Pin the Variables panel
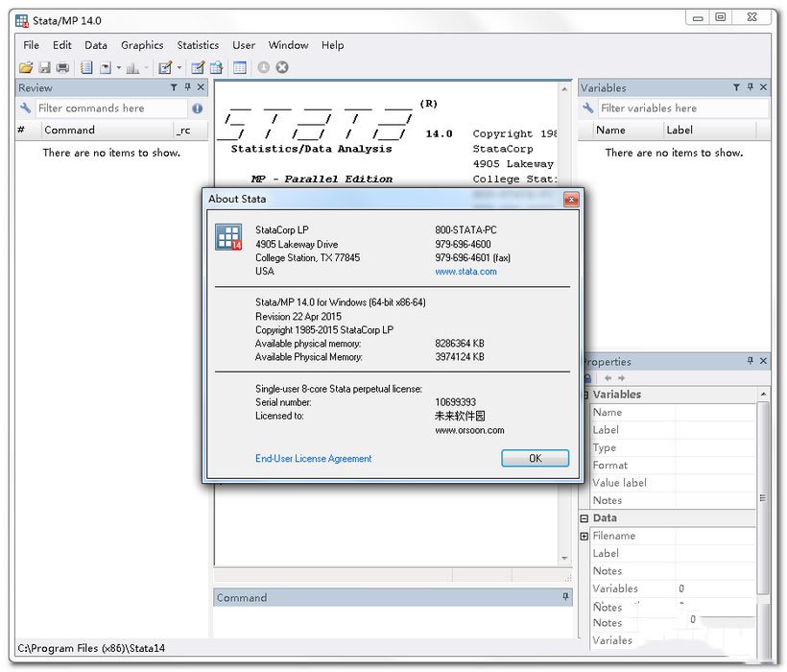This screenshot has width=787, height=672. [x=751, y=87]
